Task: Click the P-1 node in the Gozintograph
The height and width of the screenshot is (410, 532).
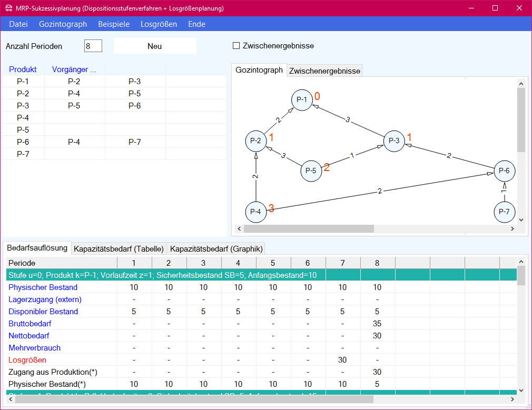Action: 302,99
